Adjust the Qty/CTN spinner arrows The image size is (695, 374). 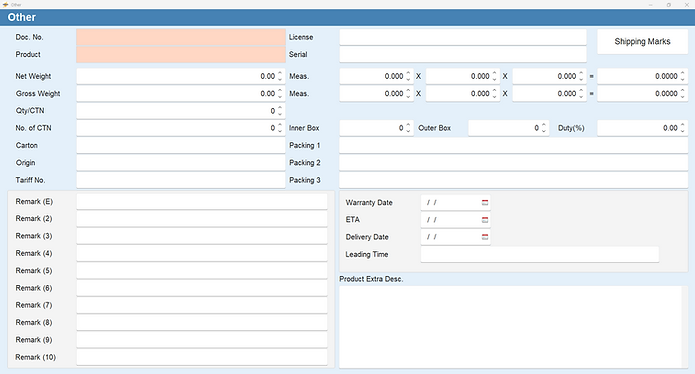click(280, 111)
